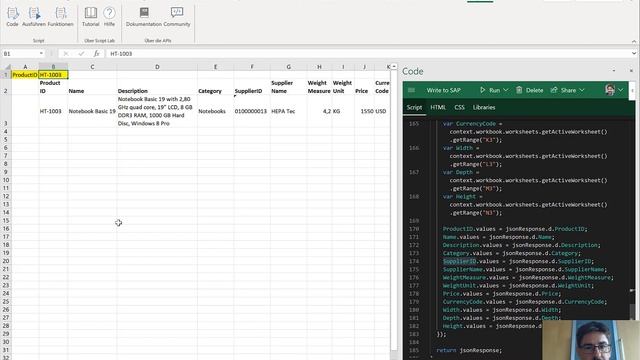Screen dimensions: 640x360
Task: Select column D header
Action: tap(157, 67)
